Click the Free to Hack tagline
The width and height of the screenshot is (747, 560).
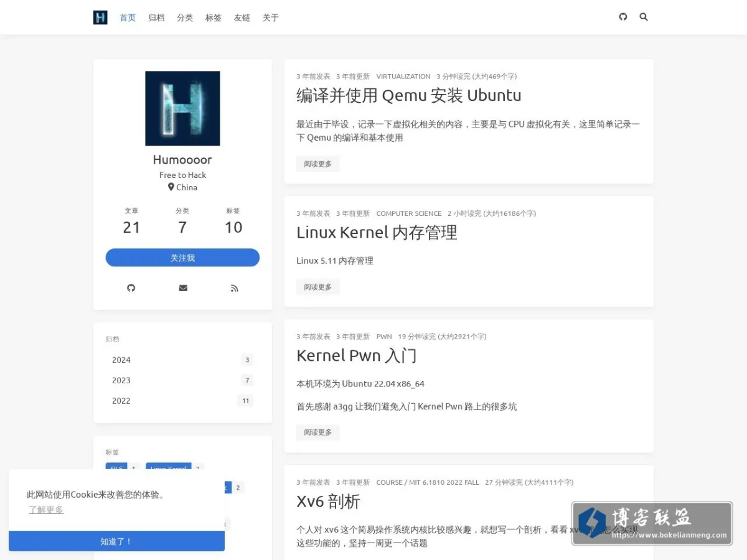pos(182,175)
